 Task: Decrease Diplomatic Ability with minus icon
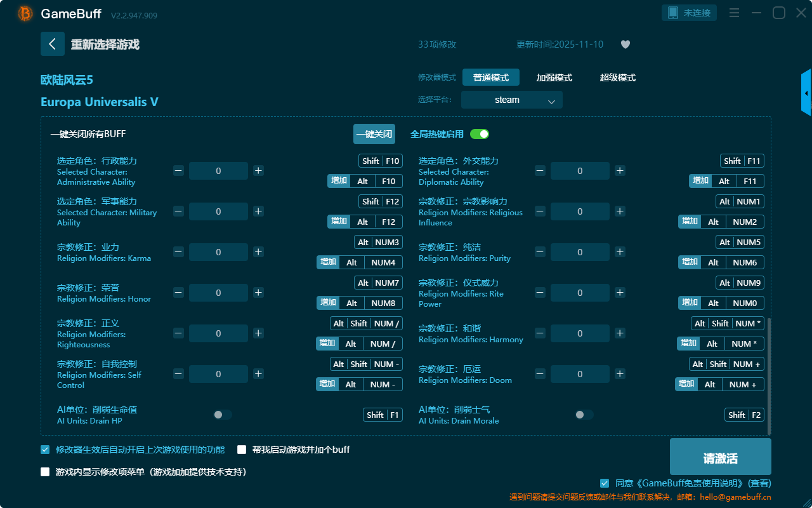tap(540, 171)
